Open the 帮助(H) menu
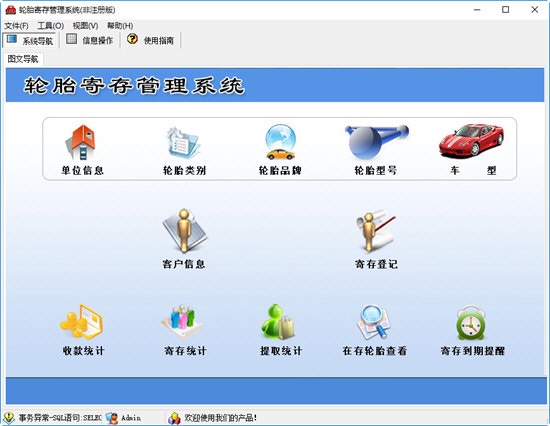This screenshot has height=426, width=550. pyautogui.click(x=120, y=26)
